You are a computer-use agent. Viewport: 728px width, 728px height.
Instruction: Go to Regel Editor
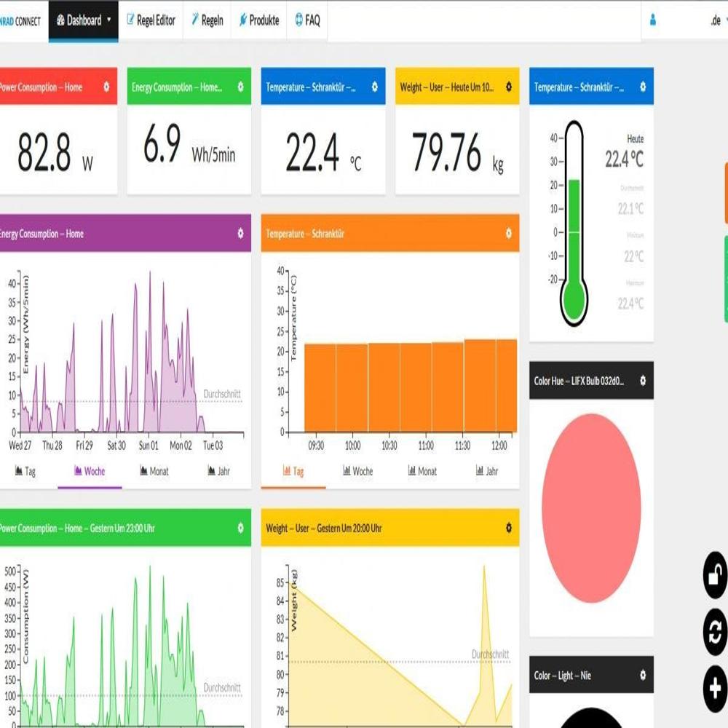151,20
